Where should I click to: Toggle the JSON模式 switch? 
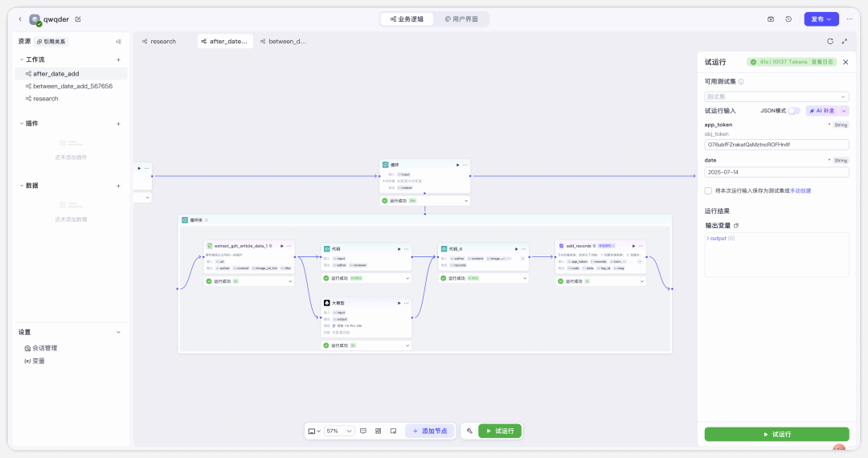[794, 111]
